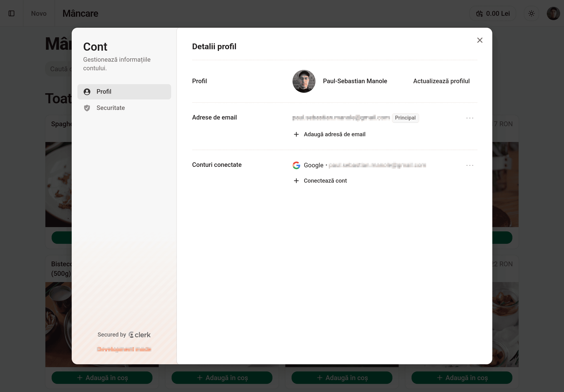Click the Google logo icon

coord(296,165)
